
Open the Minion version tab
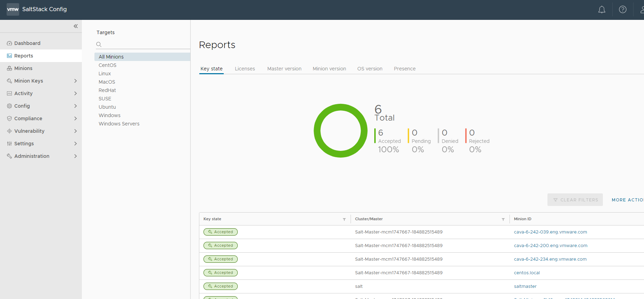point(329,69)
